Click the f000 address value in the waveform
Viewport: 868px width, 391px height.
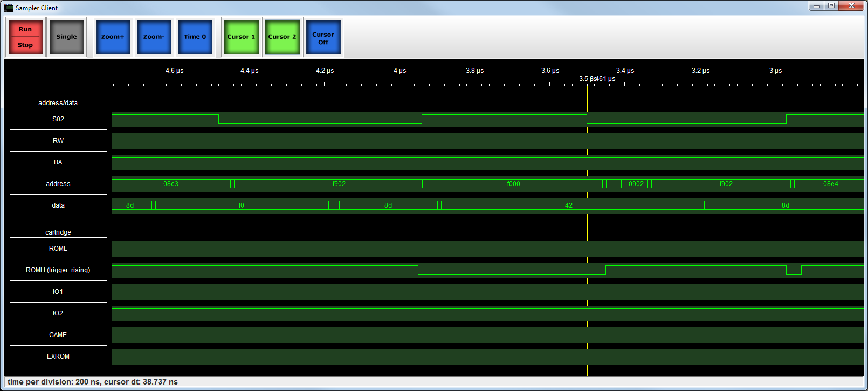513,184
